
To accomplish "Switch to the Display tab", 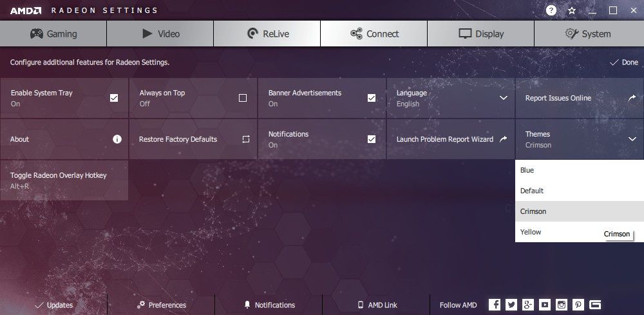I will click(x=481, y=33).
